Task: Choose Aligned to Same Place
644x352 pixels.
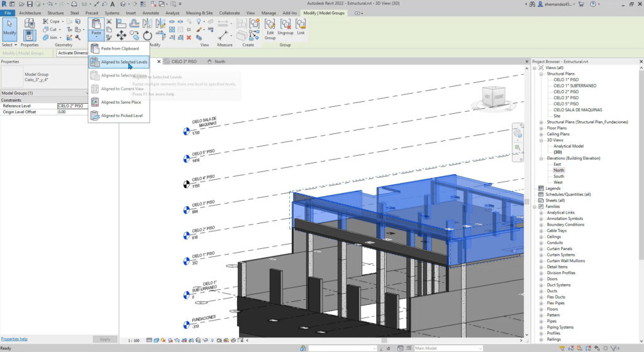Action: click(x=120, y=102)
